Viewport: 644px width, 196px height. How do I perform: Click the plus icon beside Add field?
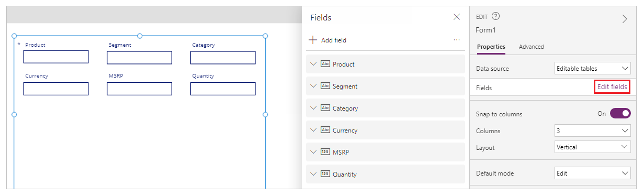(x=313, y=40)
